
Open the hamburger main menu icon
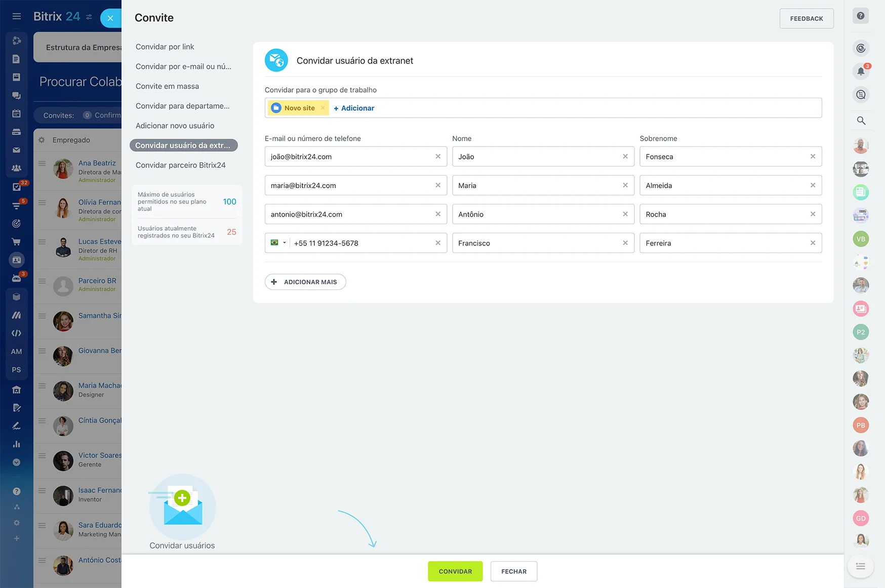coord(17,16)
